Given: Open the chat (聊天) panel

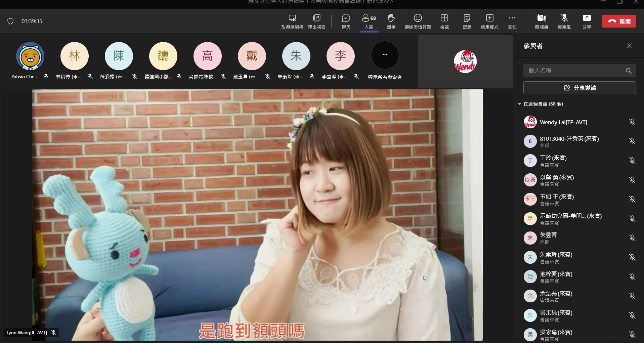Looking at the screenshot, I should (x=346, y=21).
